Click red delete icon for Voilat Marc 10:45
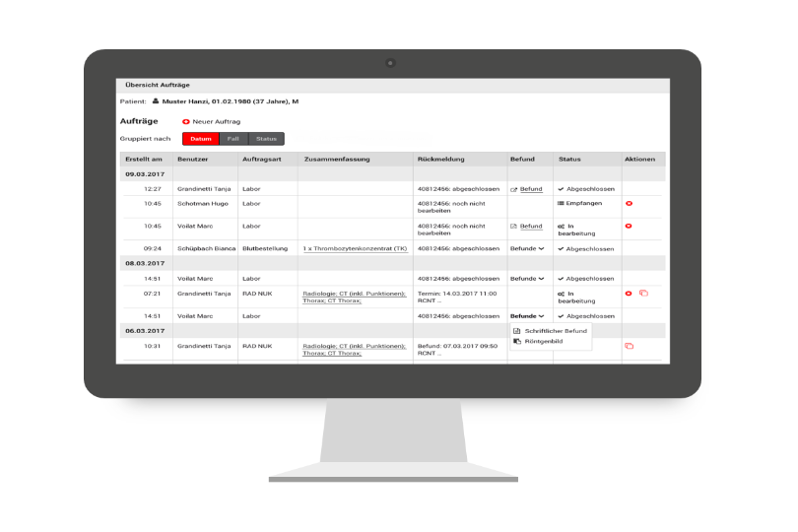This screenshot has width=798, height=532. [x=629, y=226]
